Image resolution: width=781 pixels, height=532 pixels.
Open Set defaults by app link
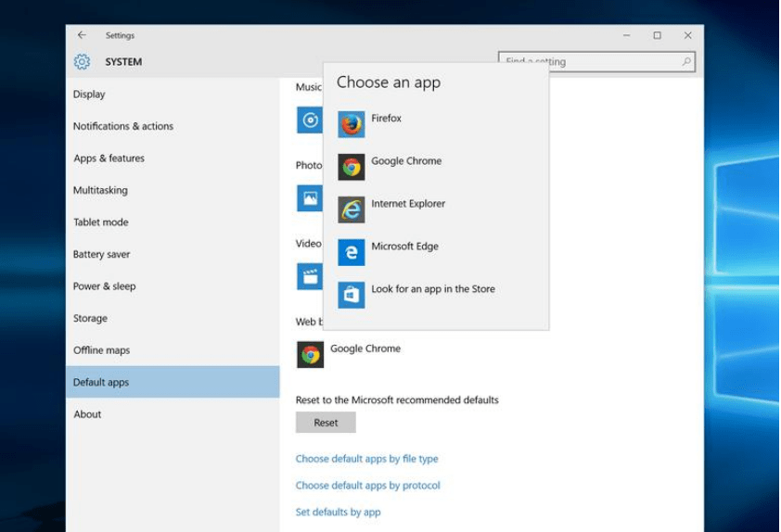(x=338, y=513)
